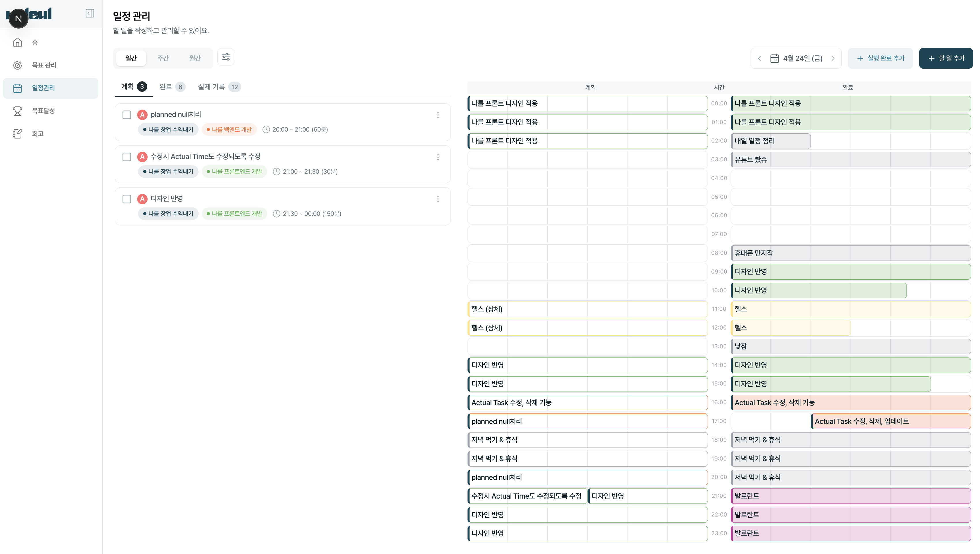
Task: Open the 목표달성 trophy icon
Action: pos(18,111)
